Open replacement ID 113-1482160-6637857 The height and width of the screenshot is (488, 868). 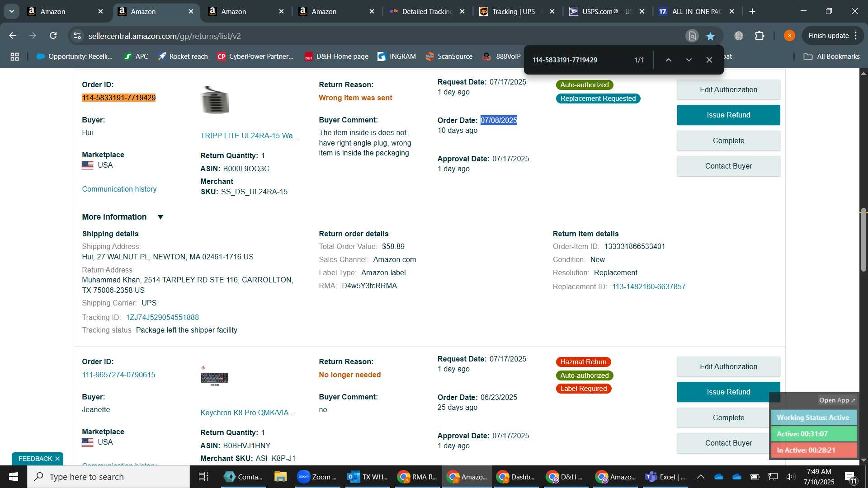point(649,286)
